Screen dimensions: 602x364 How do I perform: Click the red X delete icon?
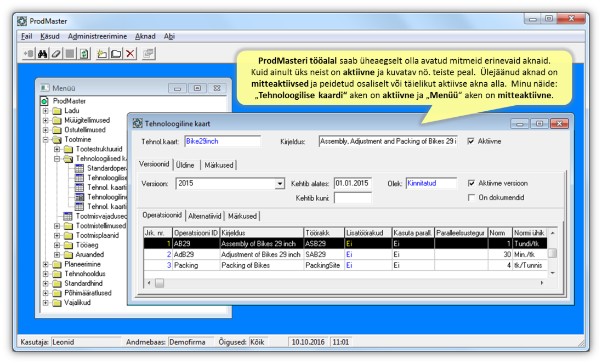pyautogui.click(x=130, y=54)
